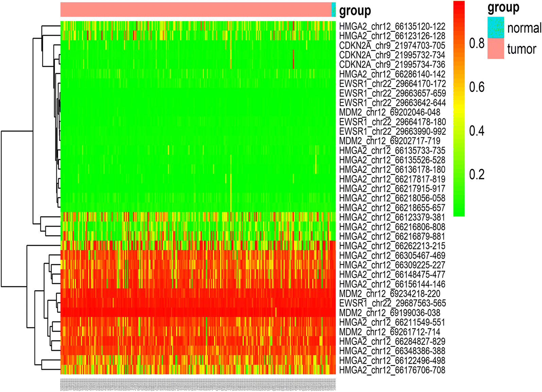542x392 pixels.
Task: Click the cyan normal segment of annotation bar
Action: point(334,10)
